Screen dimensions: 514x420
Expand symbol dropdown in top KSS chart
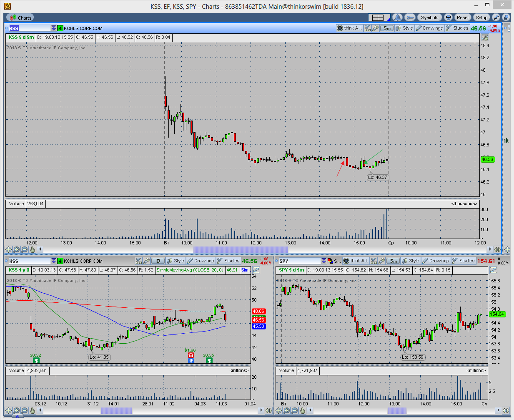click(54, 28)
